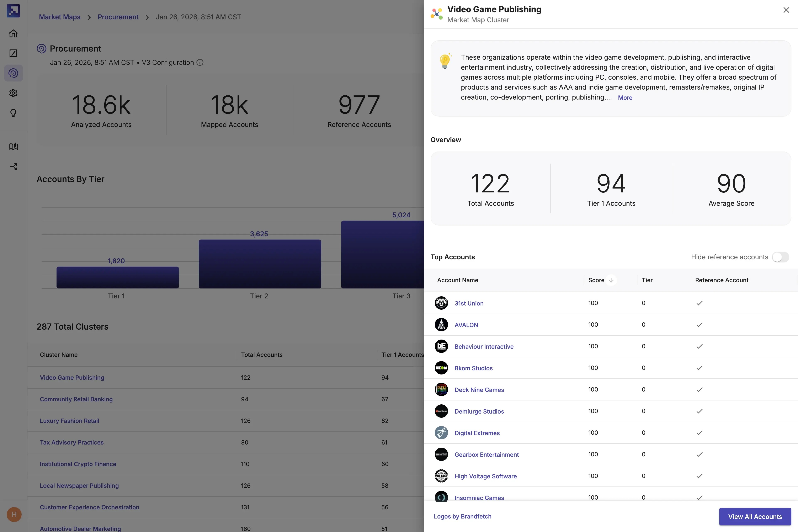Open the Gearbox Entertainment account
798x532 pixels.
pyautogui.click(x=486, y=455)
